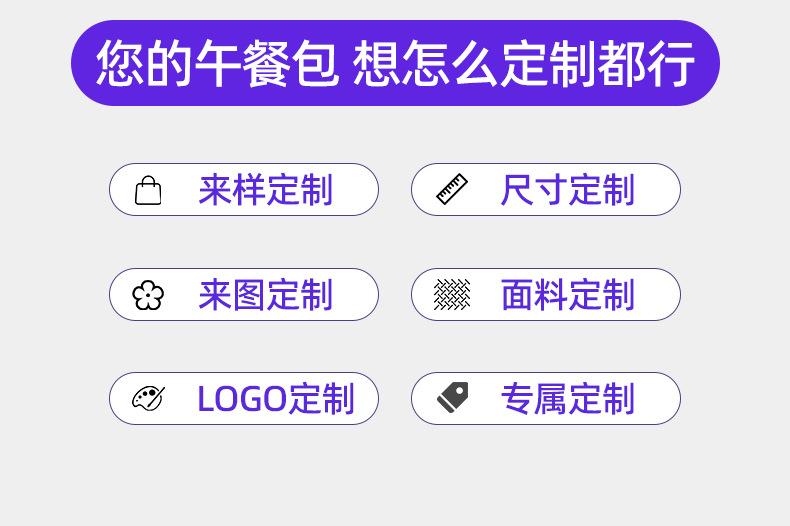Click the shopping bag icon

click(148, 190)
